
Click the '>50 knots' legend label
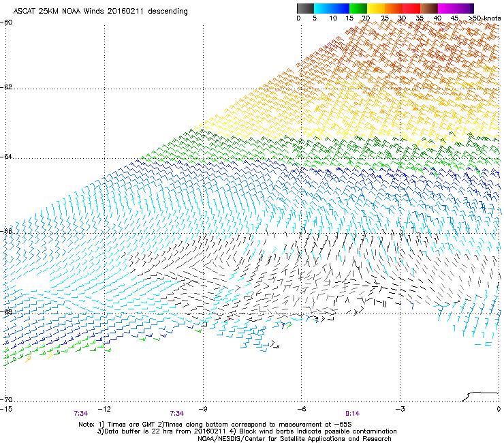tap(484, 18)
